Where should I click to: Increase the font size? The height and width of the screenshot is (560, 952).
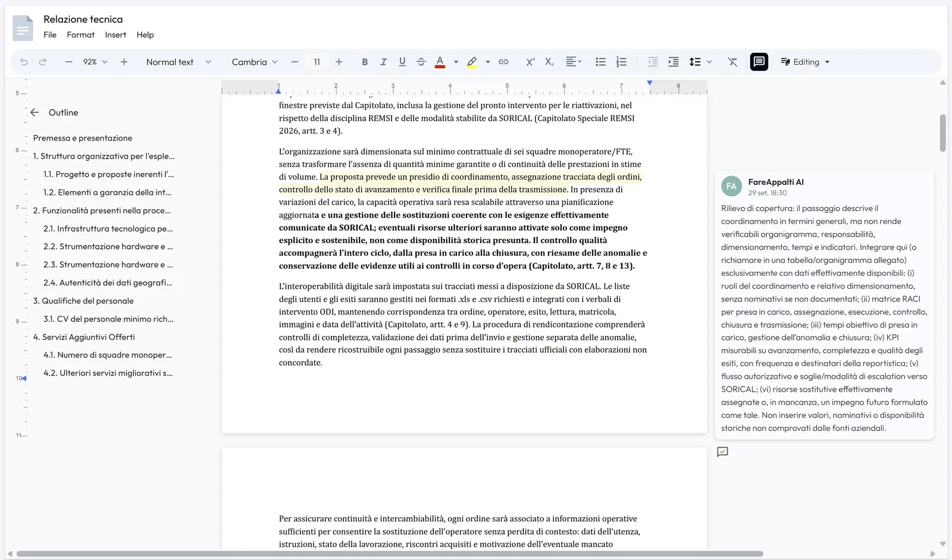(x=339, y=62)
